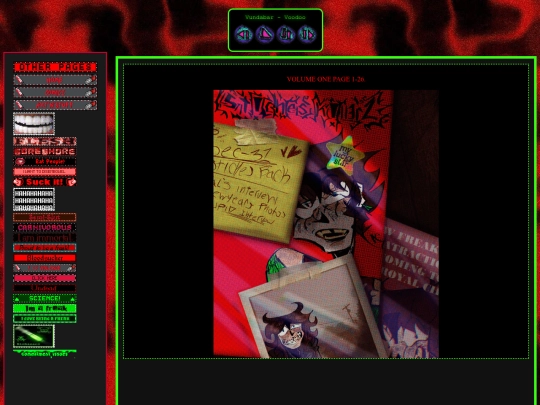Image resolution: width=540 pixels, height=405 pixels.
Task: Click the brown blinkie below HAHAHAHA stamp
Action: [x=45, y=217]
